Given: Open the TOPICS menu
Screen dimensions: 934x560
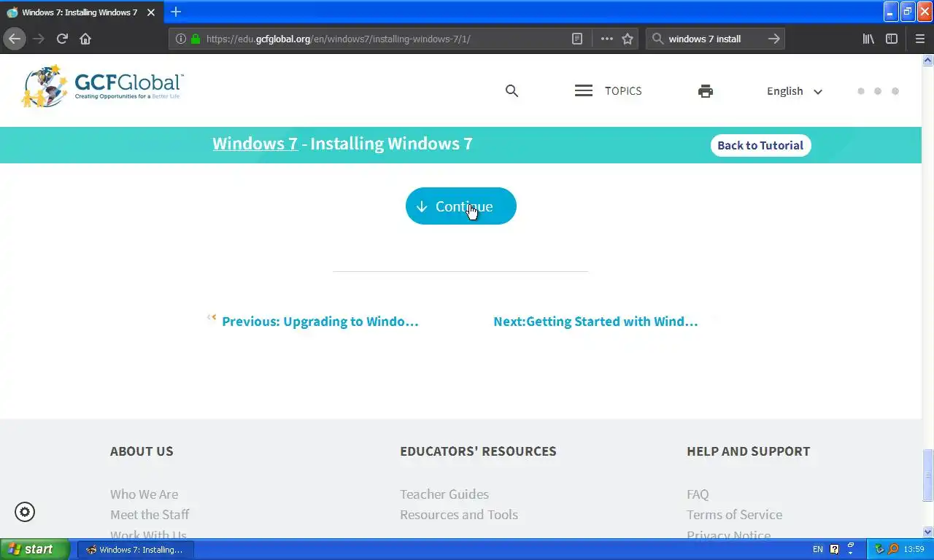Looking at the screenshot, I should (x=608, y=91).
